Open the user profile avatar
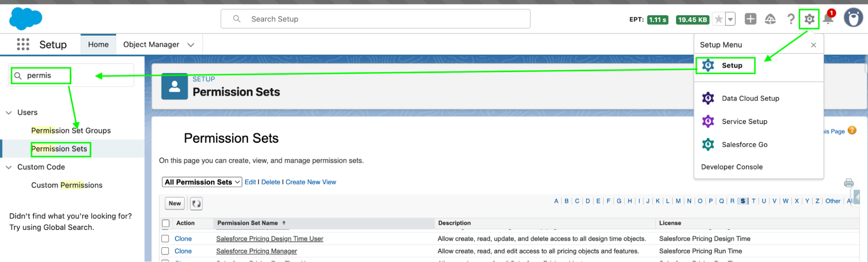868x262 pixels. (x=853, y=18)
